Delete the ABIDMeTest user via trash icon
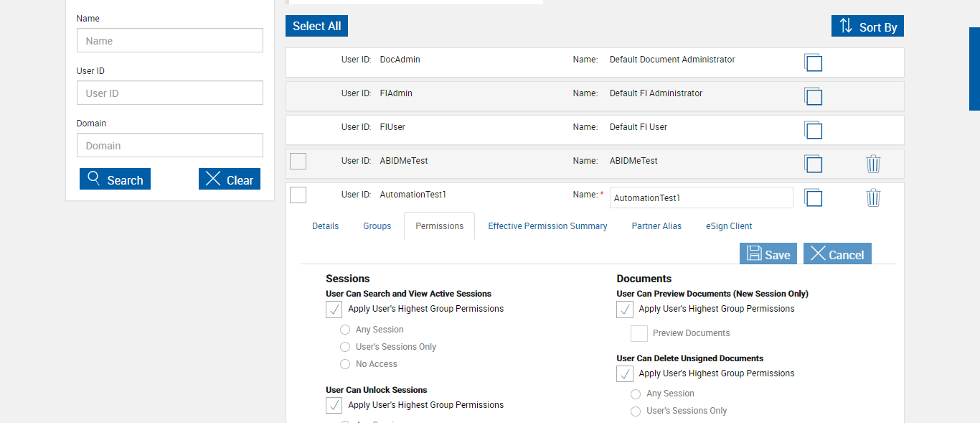Viewport: 980px width, 423px height. coord(873,164)
